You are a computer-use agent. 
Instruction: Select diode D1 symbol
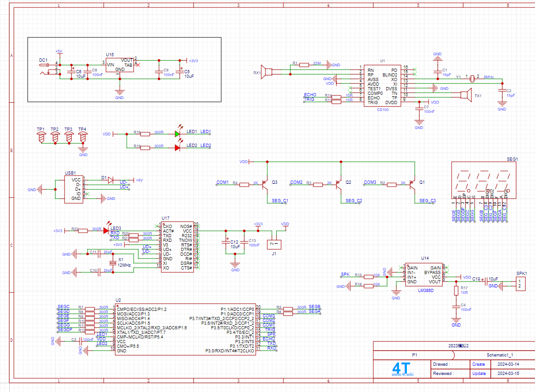(111, 181)
